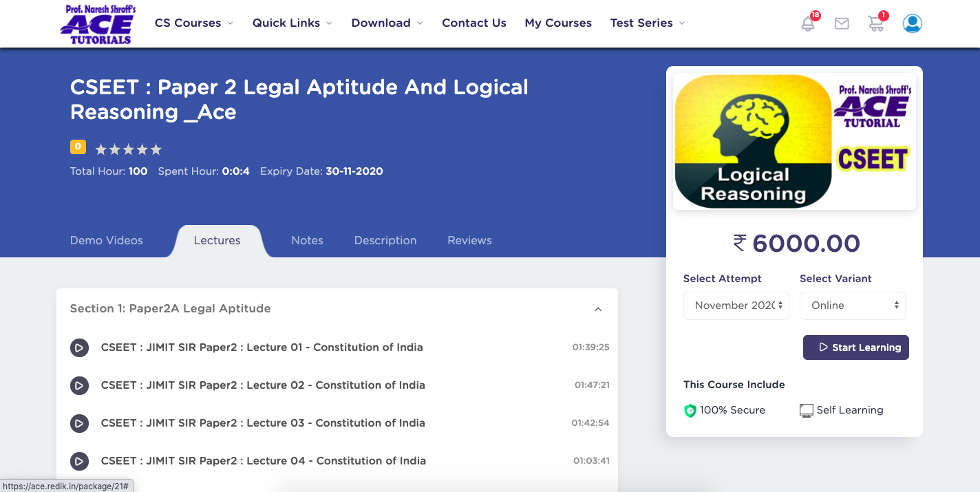Go to the Contact Us page
The width and height of the screenshot is (980, 492).
click(x=473, y=23)
